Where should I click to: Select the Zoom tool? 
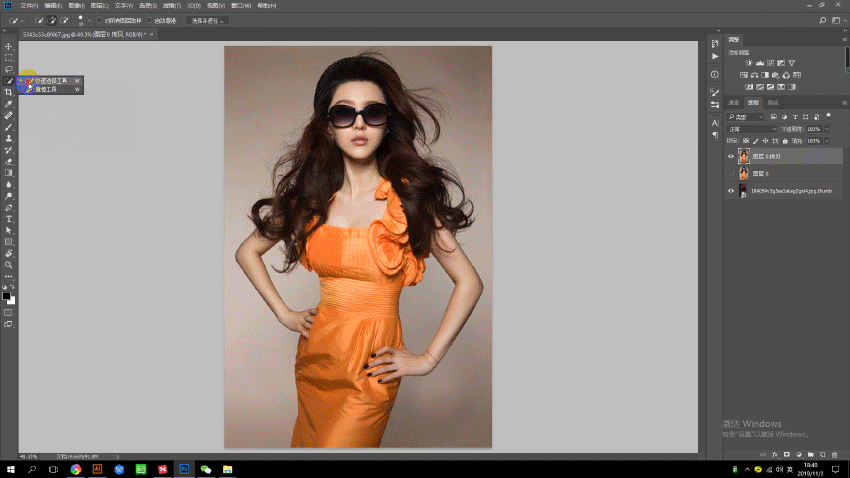pos(9,265)
